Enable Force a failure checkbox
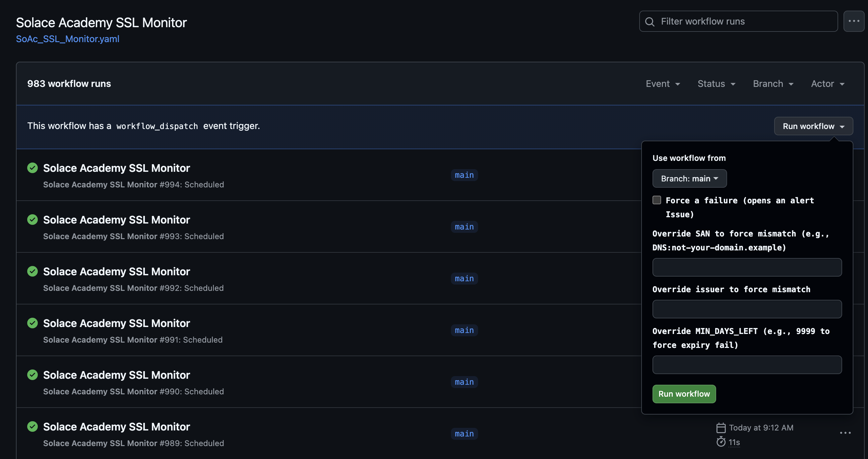Image resolution: width=868 pixels, height=459 pixels. [x=656, y=200]
